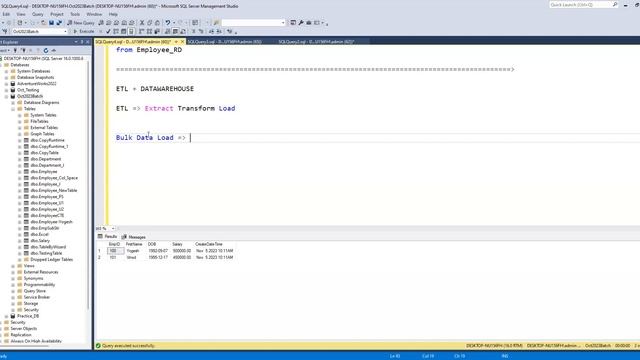Collapse the Tables folder node
The height and width of the screenshot is (360, 640).
tap(13, 109)
